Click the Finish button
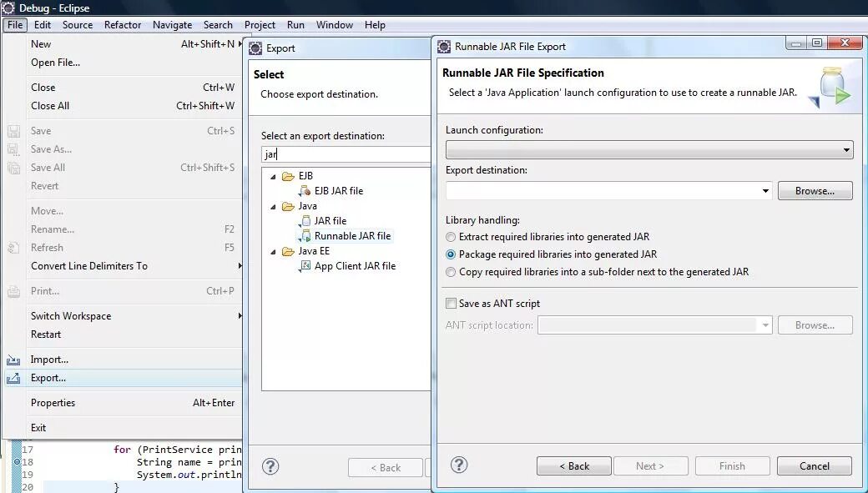 pos(733,465)
